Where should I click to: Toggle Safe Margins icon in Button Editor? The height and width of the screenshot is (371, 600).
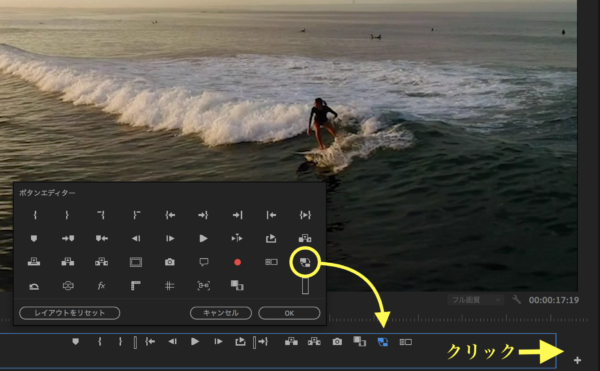pos(136,262)
